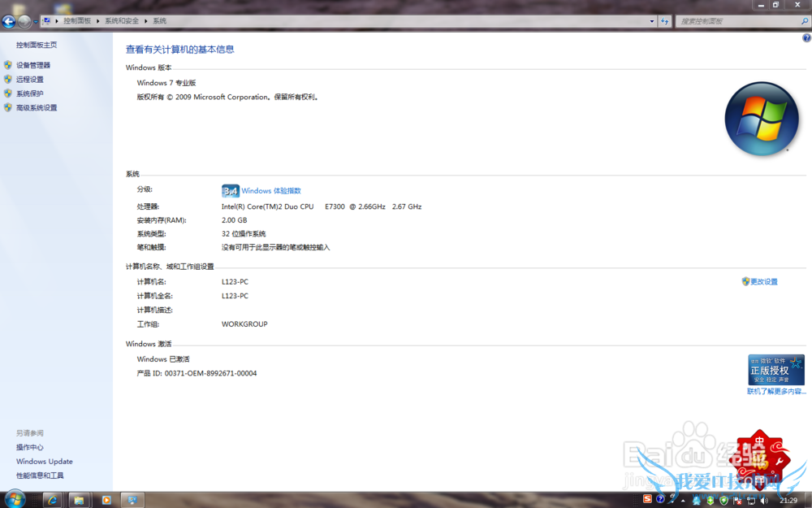Open Action Center flag tray icon

click(x=737, y=501)
